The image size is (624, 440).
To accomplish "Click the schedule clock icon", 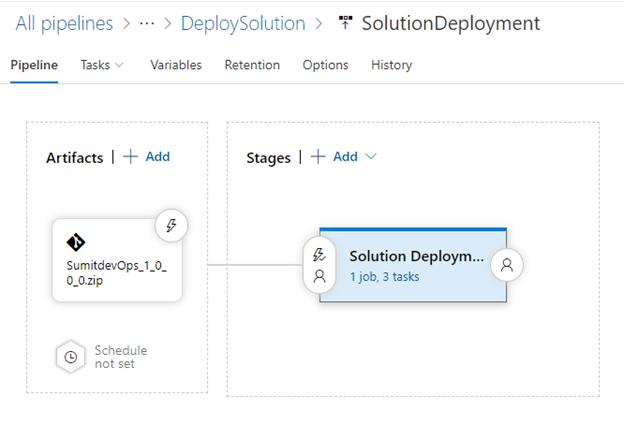I will [x=70, y=357].
